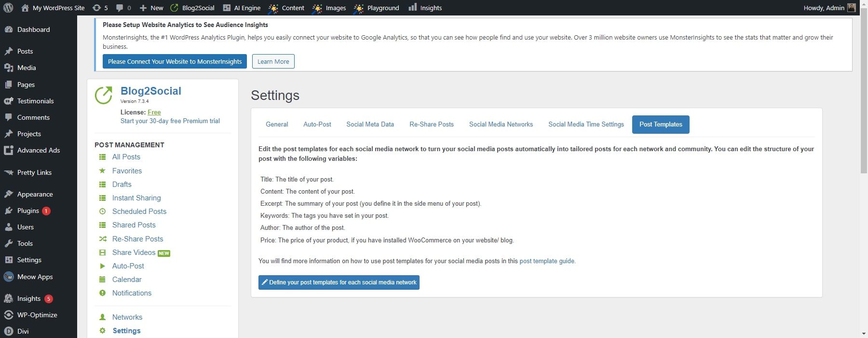Open Scheduled Posts in Post Management
868x338 pixels.
click(139, 211)
